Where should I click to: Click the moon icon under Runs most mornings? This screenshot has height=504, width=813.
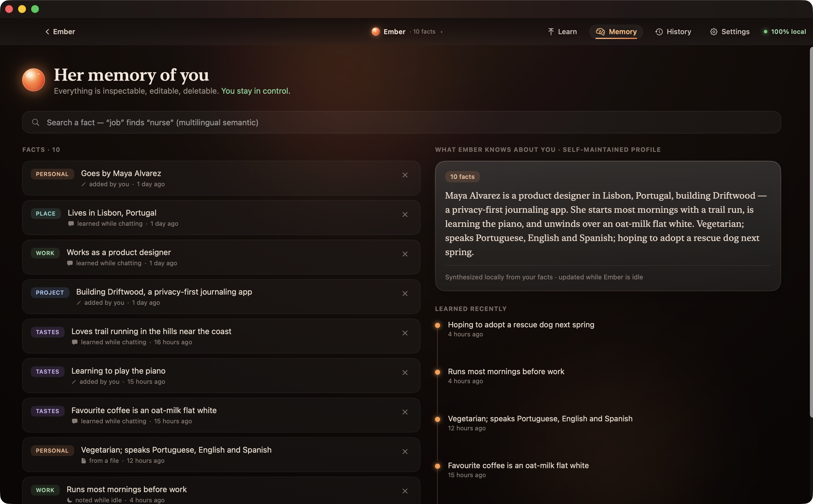pos(69,500)
